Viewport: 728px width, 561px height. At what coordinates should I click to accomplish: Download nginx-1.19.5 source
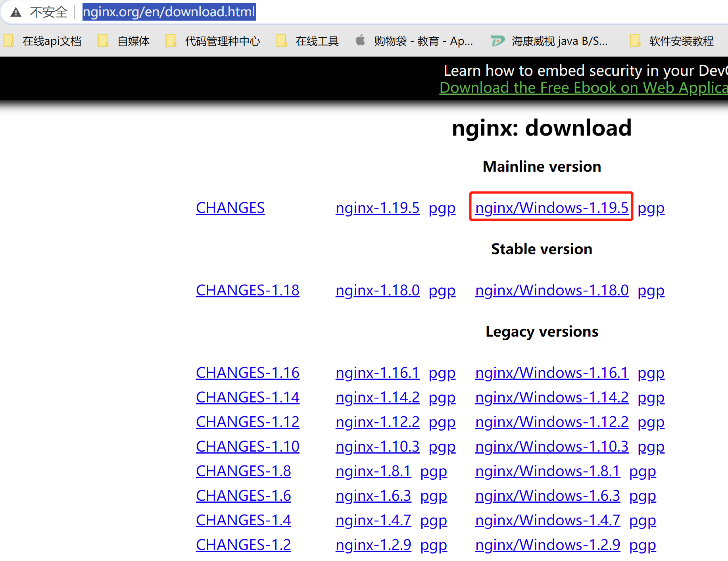(x=377, y=208)
